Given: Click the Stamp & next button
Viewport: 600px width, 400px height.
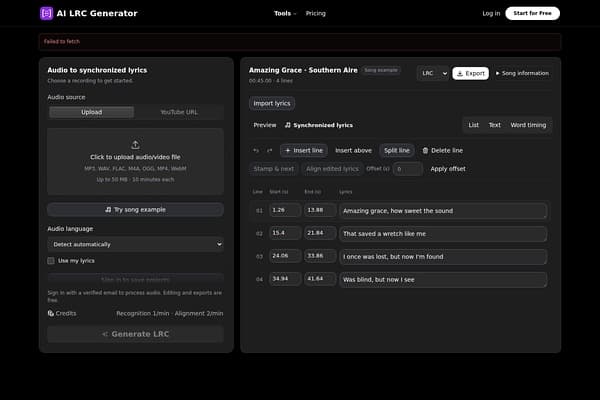Looking at the screenshot, I should [x=274, y=169].
